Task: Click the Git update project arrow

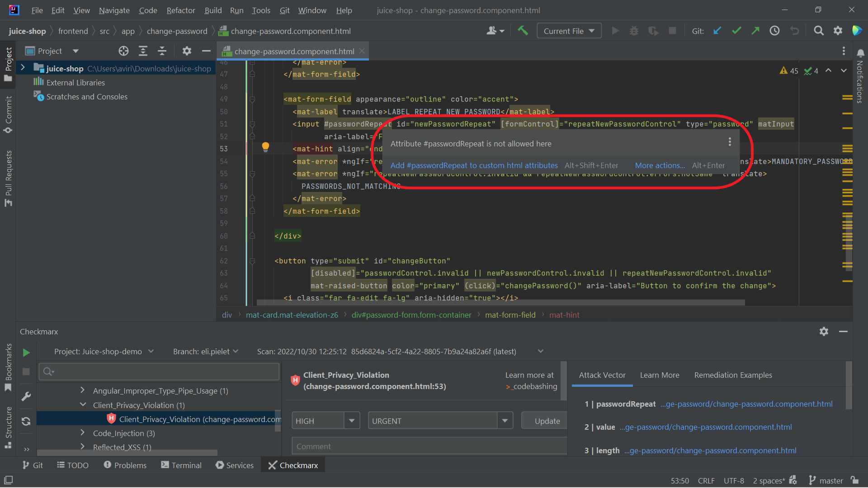Action: [x=717, y=31]
